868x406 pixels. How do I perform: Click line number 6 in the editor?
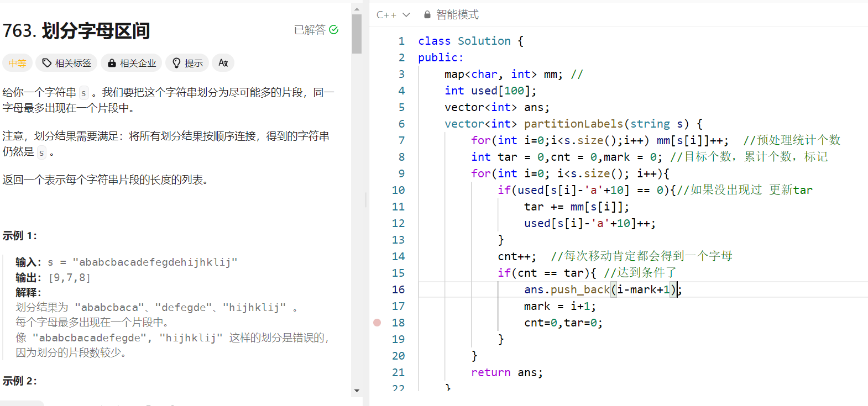click(x=401, y=124)
